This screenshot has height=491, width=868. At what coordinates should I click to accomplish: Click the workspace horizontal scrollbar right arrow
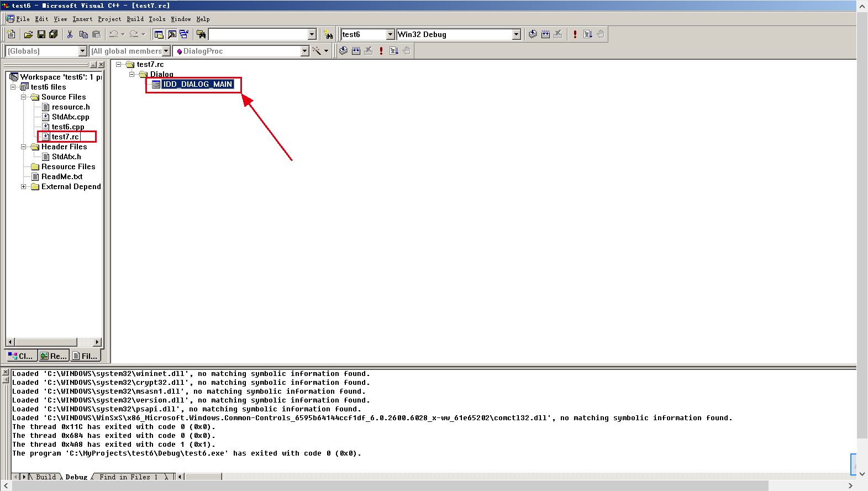pyautogui.click(x=98, y=342)
